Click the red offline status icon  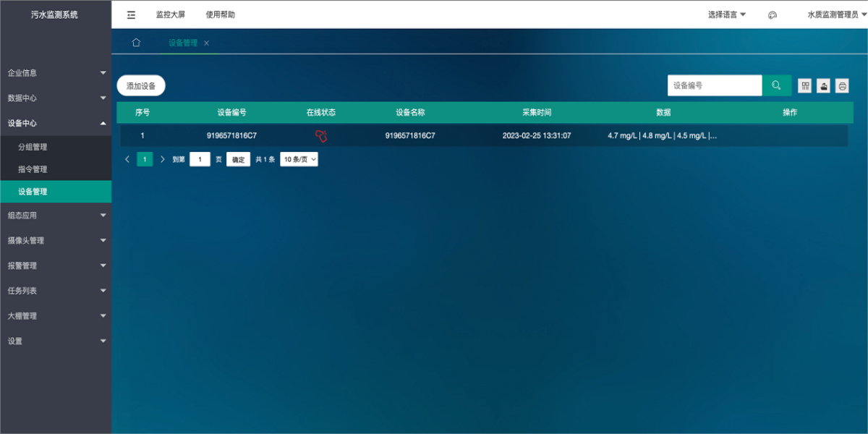pyautogui.click(x=321, y=135)
